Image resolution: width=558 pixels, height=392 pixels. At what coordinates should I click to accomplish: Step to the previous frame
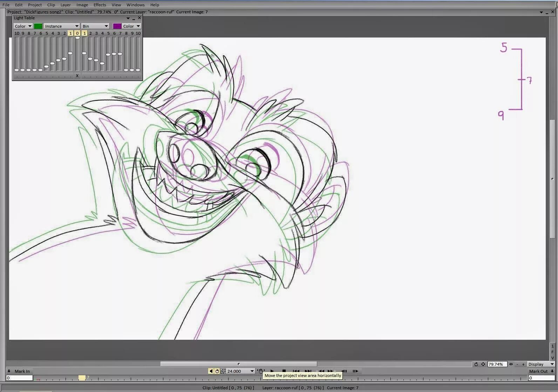point(344,371)
